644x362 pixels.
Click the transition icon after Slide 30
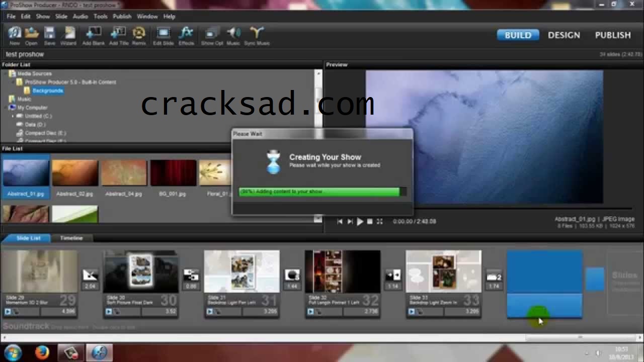pyautogui.click(x=191, y=276)
